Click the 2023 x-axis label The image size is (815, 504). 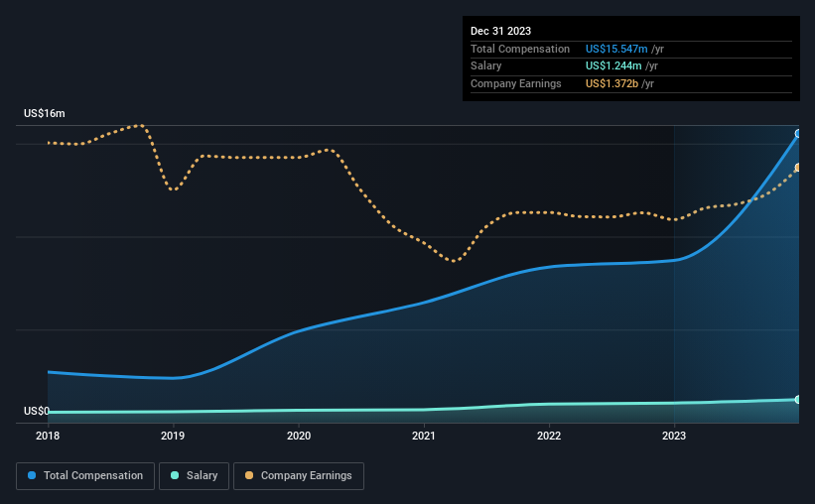[x=674, y=436]
